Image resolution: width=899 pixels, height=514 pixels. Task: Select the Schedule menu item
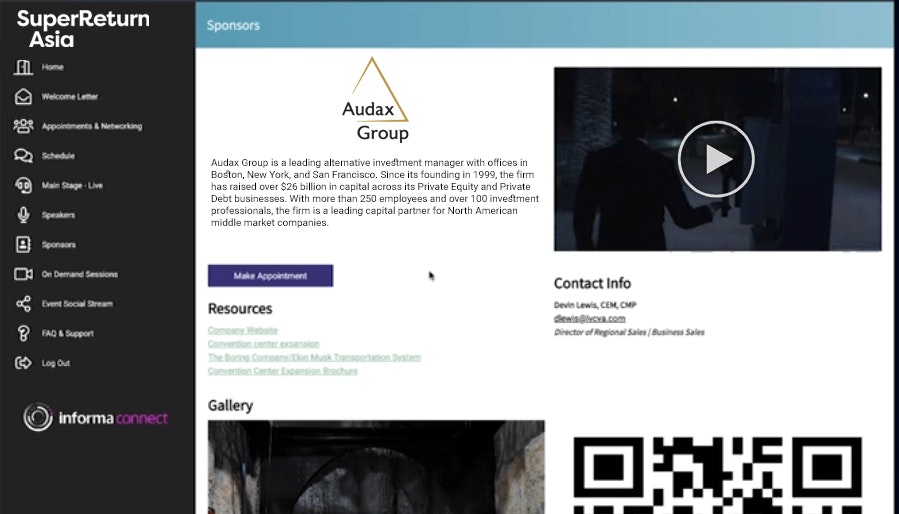pos(58,156)
